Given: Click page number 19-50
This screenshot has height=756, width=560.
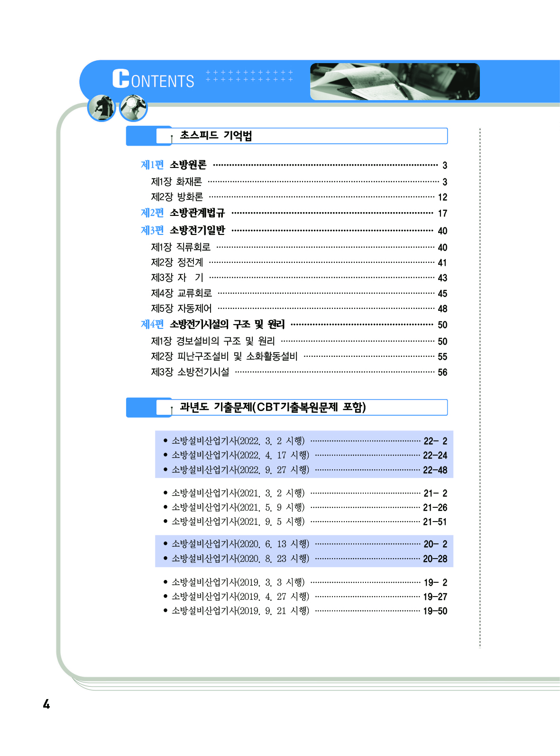Looking at the screenshot, I should (x=435, y=611).
